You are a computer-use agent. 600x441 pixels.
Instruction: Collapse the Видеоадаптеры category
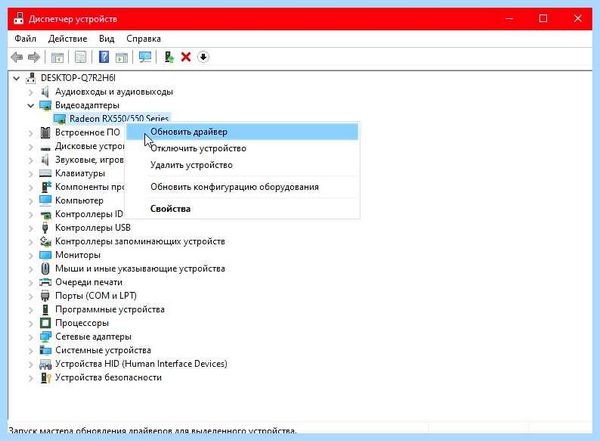31,105
